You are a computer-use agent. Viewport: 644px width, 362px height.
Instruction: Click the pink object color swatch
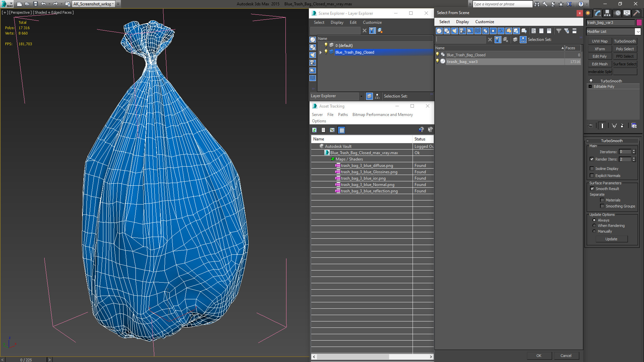tap(639, 22)
